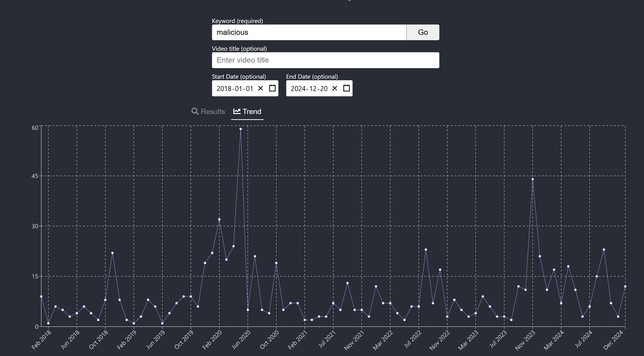Click the data point at 23 after Jul 2022
This screenshot has height=356, width=644.
tap(426, 250)
